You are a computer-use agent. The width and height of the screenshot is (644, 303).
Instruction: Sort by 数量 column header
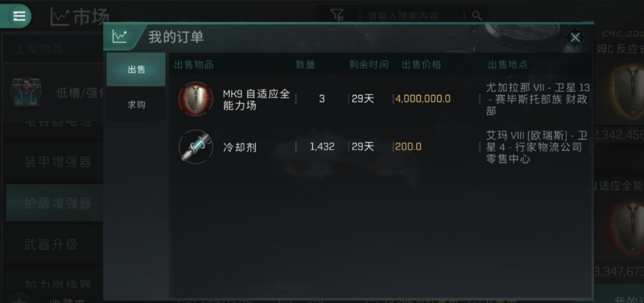(305, 65)
